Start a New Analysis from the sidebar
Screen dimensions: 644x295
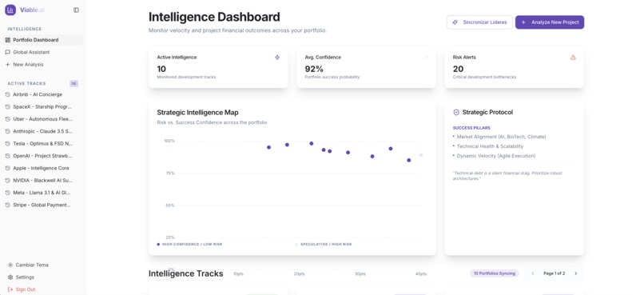43,65
